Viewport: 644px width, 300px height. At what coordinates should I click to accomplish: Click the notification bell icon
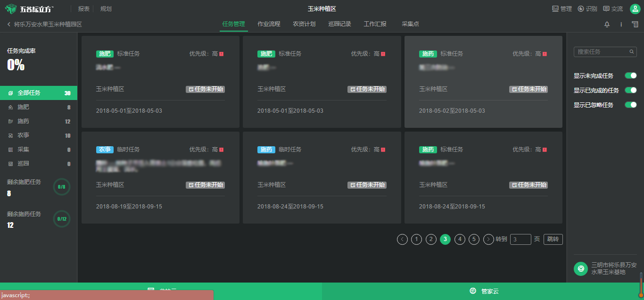pos(607,24)
